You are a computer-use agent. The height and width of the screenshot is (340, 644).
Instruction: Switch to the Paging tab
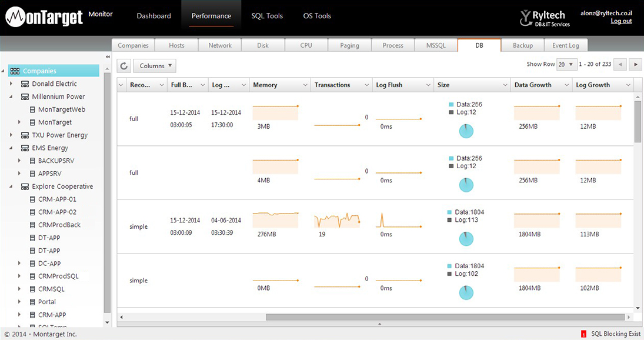349,45
